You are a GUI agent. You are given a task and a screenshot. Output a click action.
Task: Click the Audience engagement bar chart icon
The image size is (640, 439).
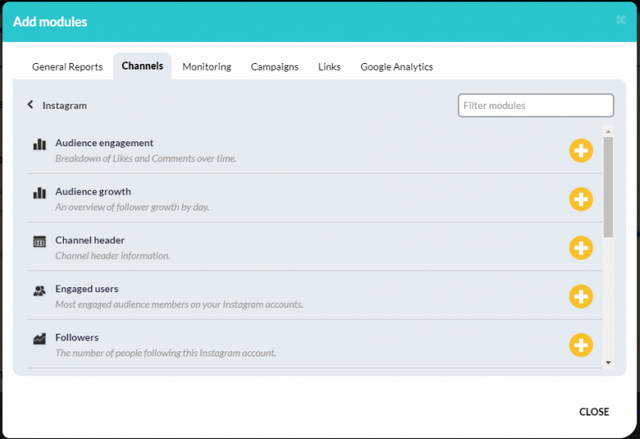click(40, 144)
